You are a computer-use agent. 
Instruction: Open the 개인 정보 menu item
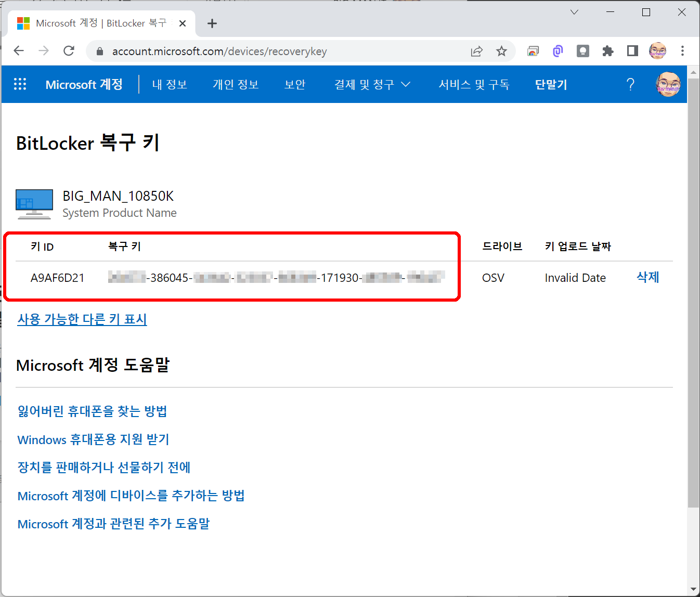[236, 84]
